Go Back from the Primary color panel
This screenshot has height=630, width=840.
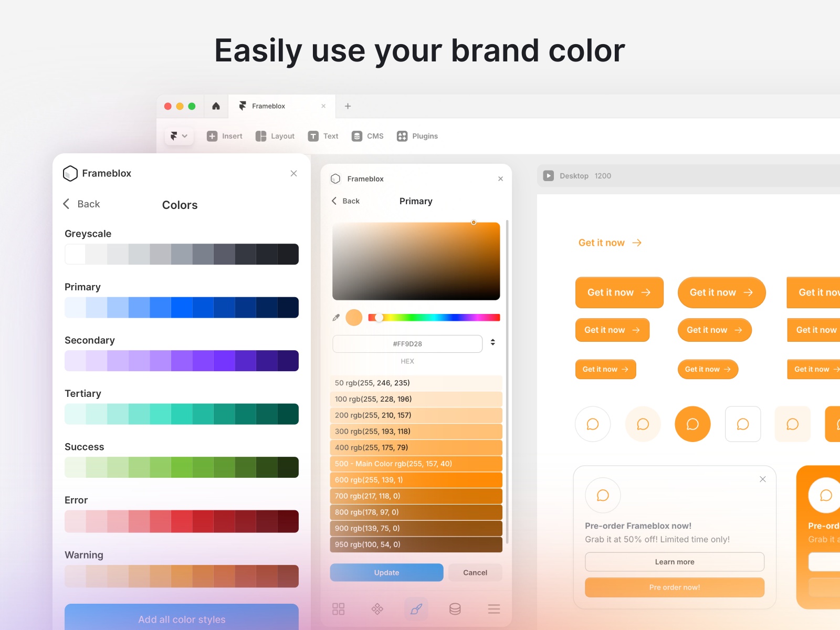[x=345, y=201]
